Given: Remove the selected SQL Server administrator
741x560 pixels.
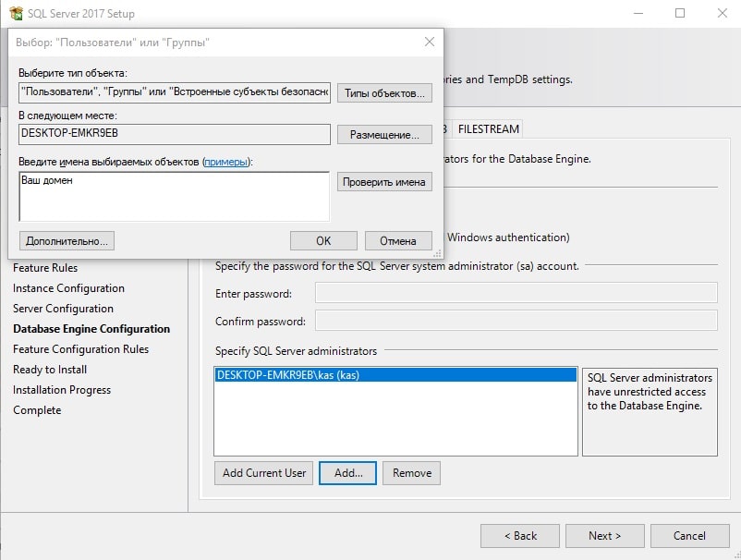Looking at the screenshot, I should click(x=411, y=473).
